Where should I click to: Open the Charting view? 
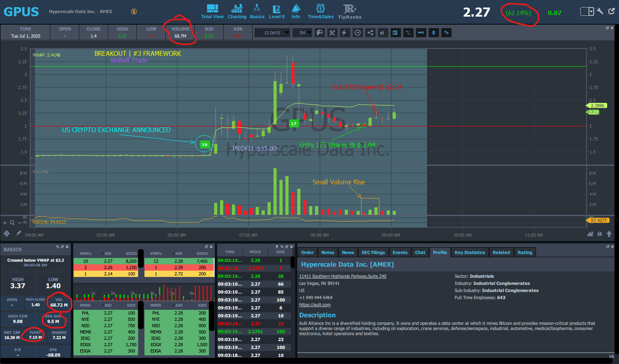coord(237,11)
